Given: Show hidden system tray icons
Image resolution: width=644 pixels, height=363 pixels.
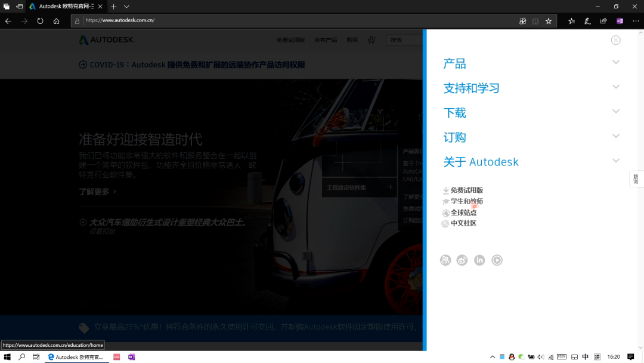Looking at the screenshot, I should 492,357.
